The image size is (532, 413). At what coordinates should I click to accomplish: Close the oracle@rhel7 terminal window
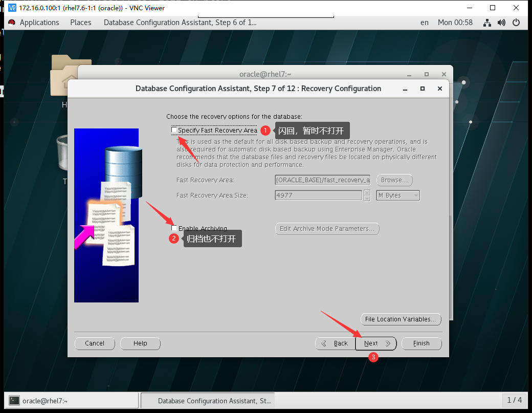pos(444,74)
